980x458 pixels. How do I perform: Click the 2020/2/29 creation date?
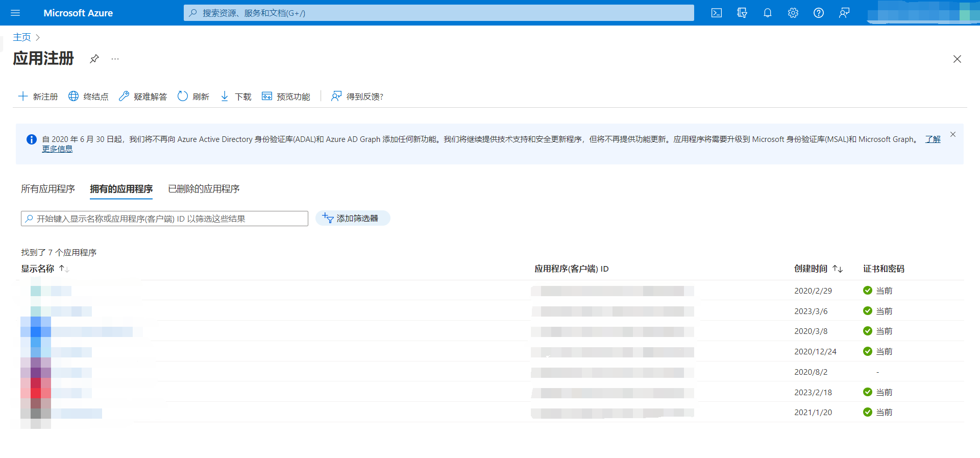(813, 291)
